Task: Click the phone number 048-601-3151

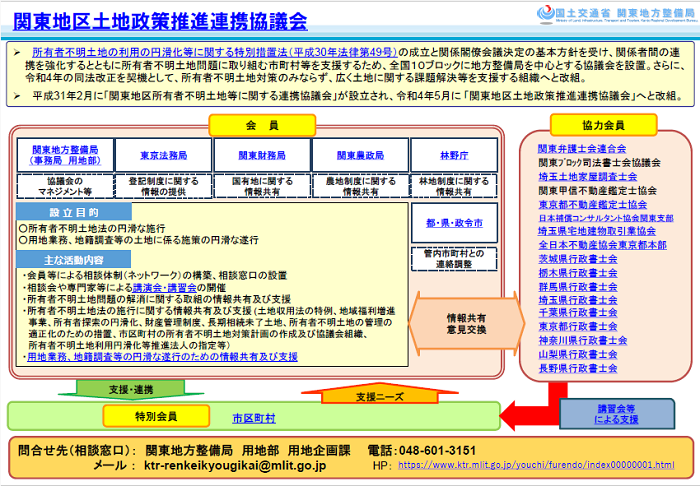Action: coord(438,450)
